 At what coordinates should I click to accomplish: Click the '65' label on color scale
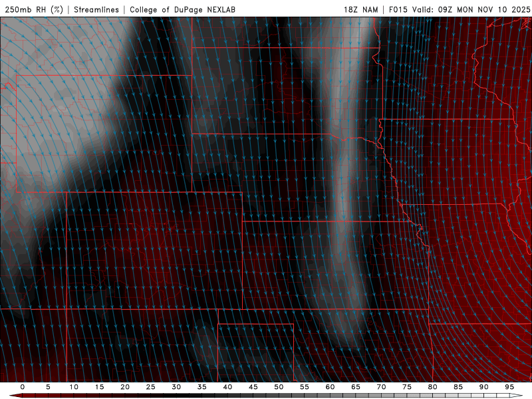356,387
